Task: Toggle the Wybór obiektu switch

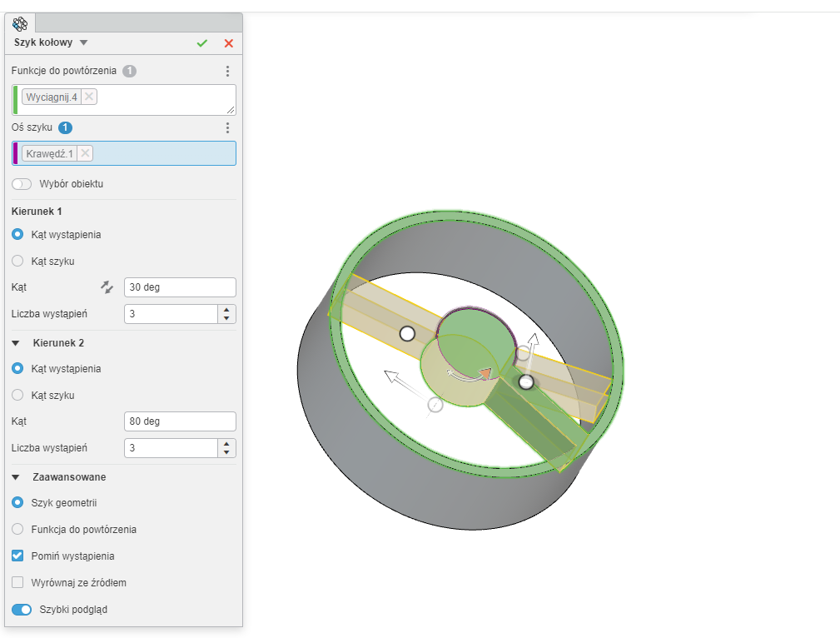Action: pyautogui.click(x=22, y=184)
